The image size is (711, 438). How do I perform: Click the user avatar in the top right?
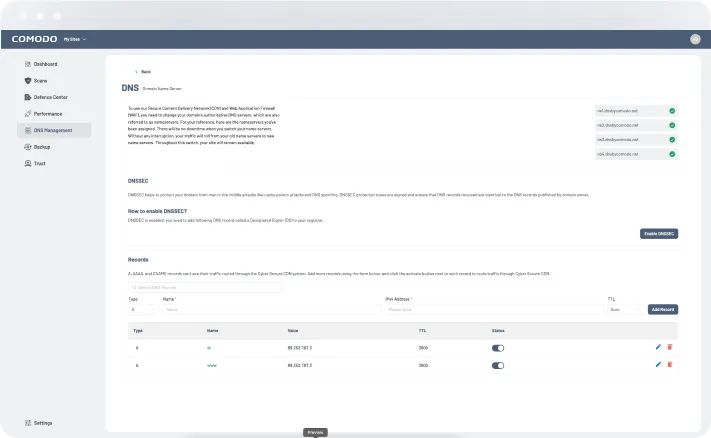[695, 39]
